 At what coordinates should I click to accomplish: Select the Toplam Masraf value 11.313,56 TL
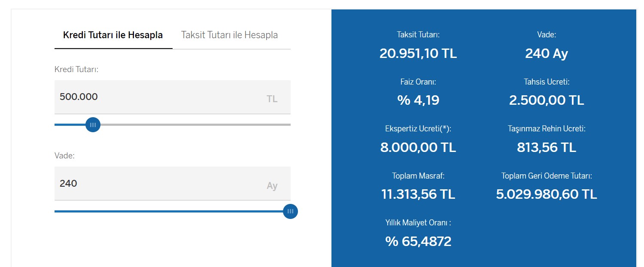pos(418,194)
